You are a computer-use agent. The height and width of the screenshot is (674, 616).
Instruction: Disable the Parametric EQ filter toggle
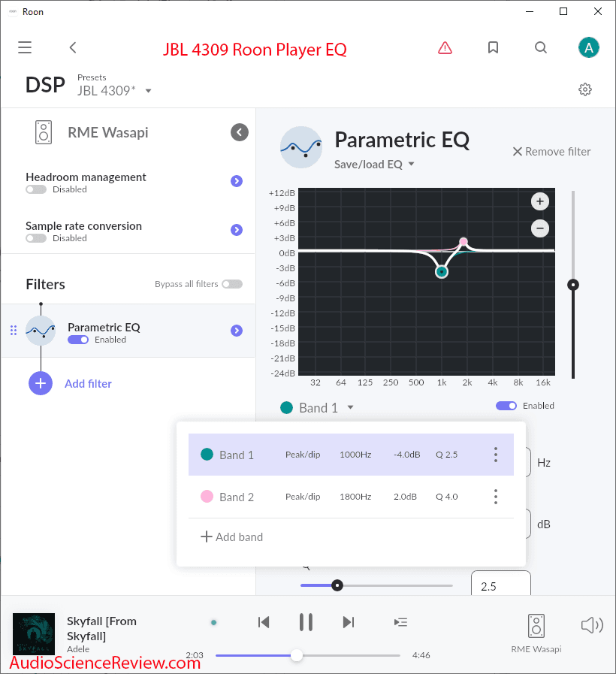coord(78,340)
